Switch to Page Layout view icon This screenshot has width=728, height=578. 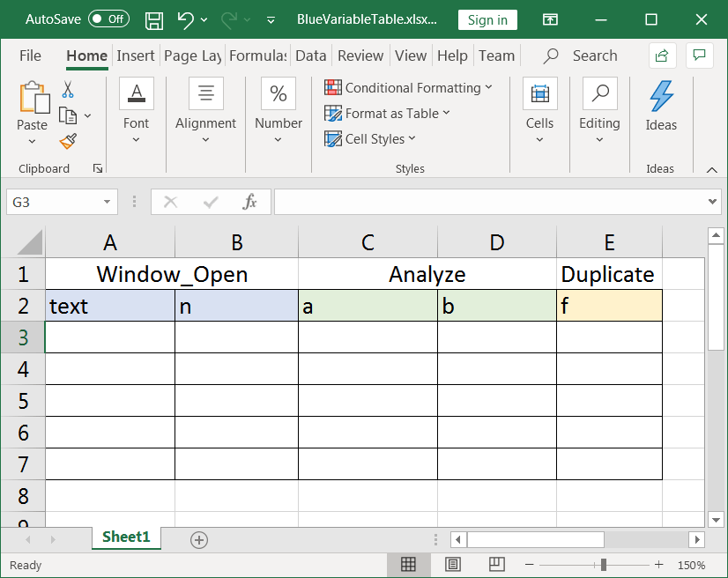click(453, 565)
